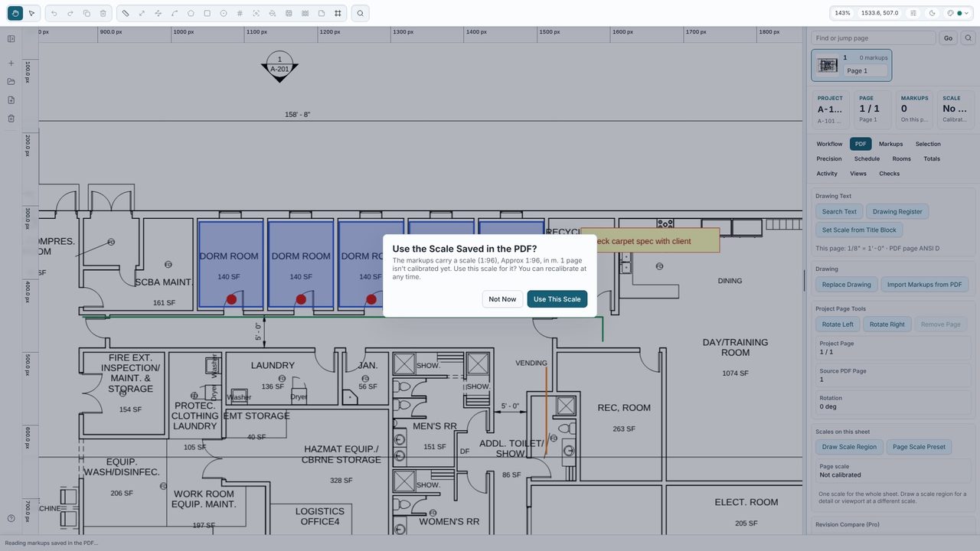Click Page Scale Preset button

pos(919,447)
